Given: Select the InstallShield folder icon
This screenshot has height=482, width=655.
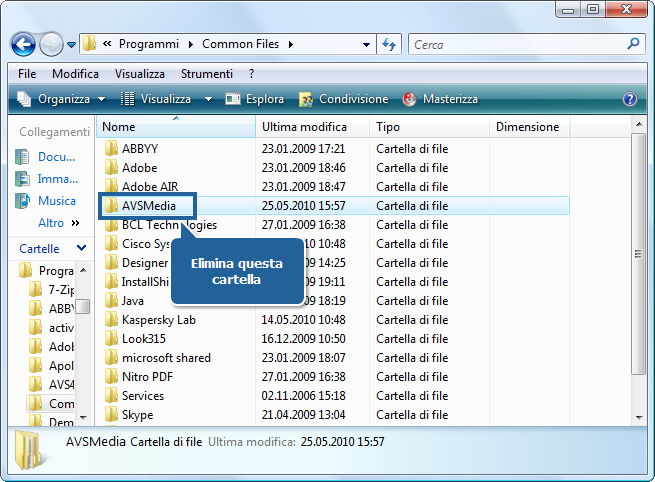Looking at the screenshot, I should pos(111,282).
